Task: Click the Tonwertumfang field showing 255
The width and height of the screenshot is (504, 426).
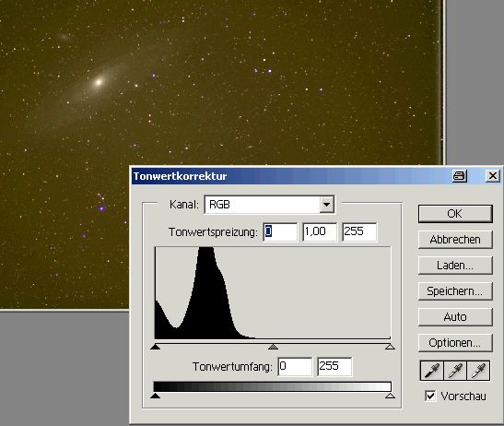Action: 334,366
